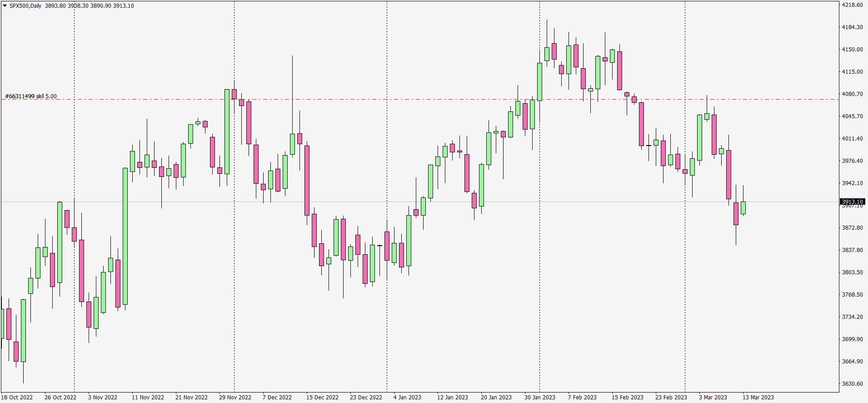This screenshot has height=403, width=868.
Task: Click price axis label 3664.90
Action: click(x=852, y=362)
